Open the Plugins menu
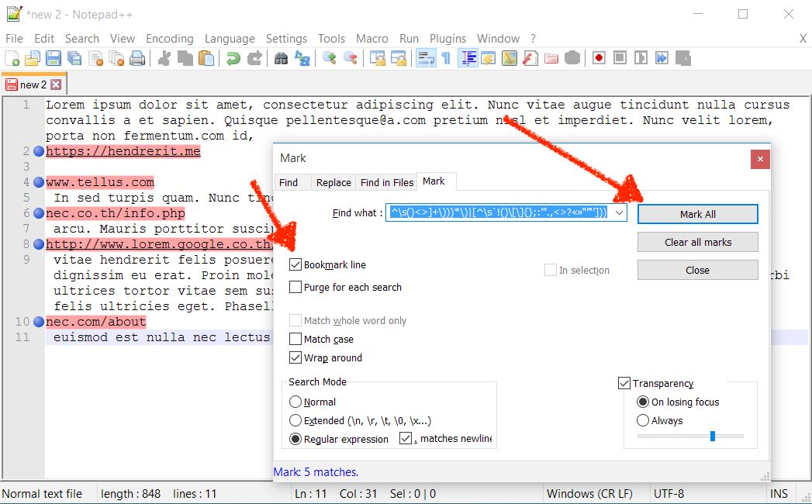The height and width of the screenshot is (504, 812). (447, 39)
